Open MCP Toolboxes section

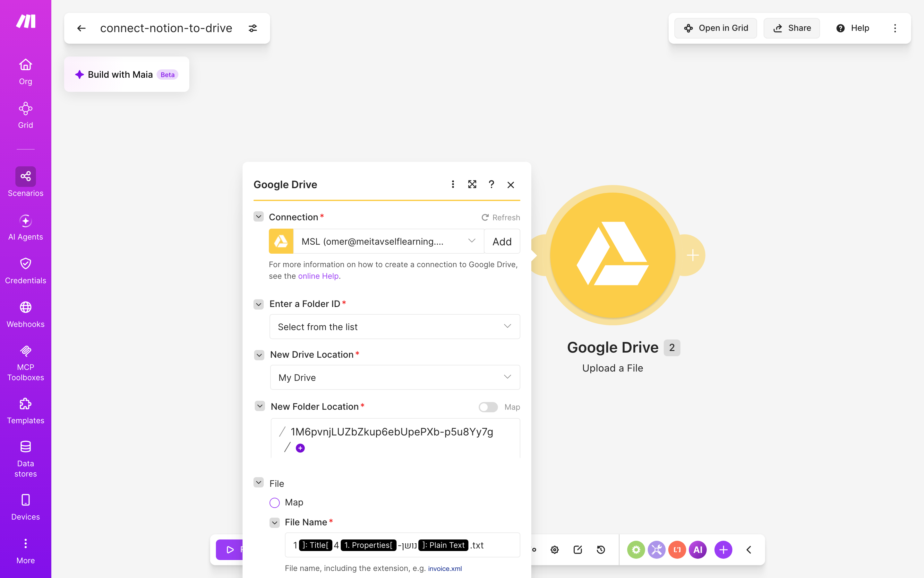[x=26, y=363]
